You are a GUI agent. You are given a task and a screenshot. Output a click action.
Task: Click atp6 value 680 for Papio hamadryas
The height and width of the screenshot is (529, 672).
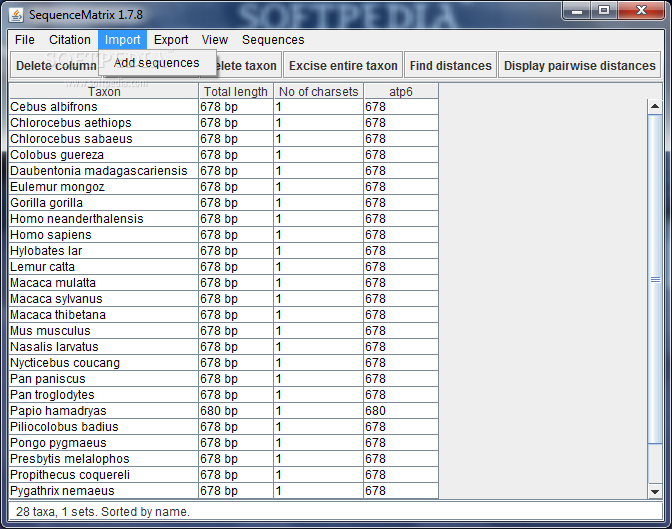[x=401, y=411]
